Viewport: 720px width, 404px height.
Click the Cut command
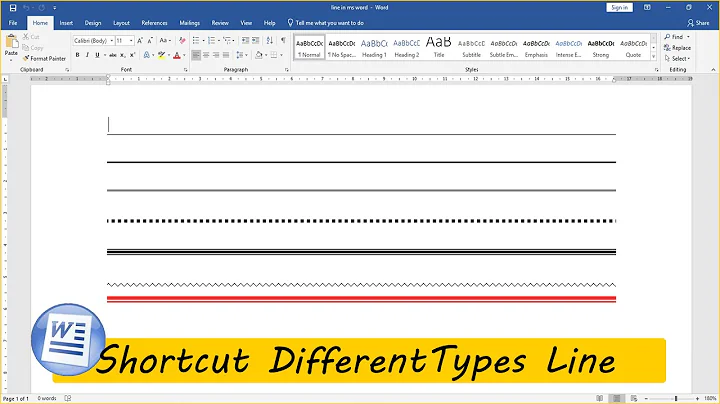coord(31,37)
